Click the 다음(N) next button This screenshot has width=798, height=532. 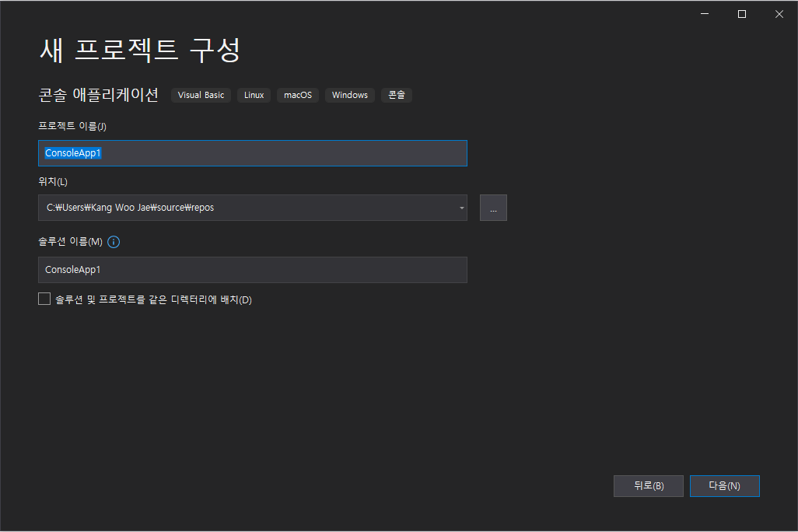[724, 486]
